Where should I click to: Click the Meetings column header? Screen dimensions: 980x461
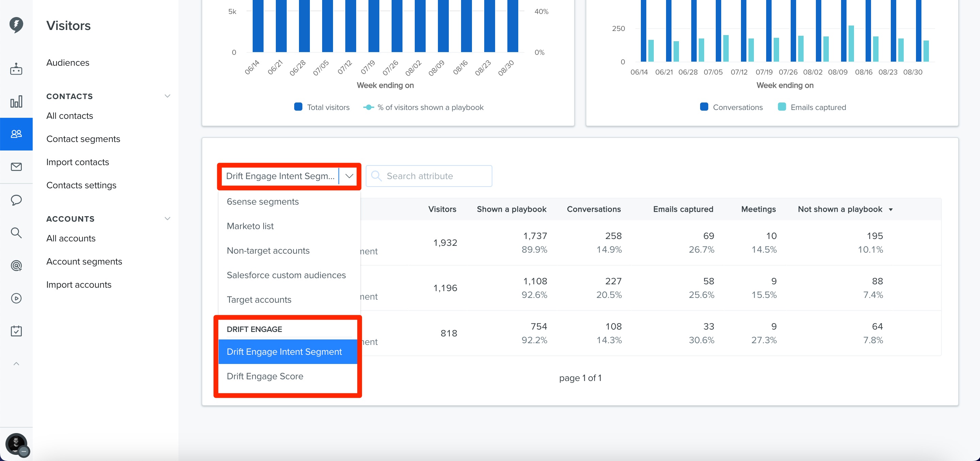pos(758,209)
